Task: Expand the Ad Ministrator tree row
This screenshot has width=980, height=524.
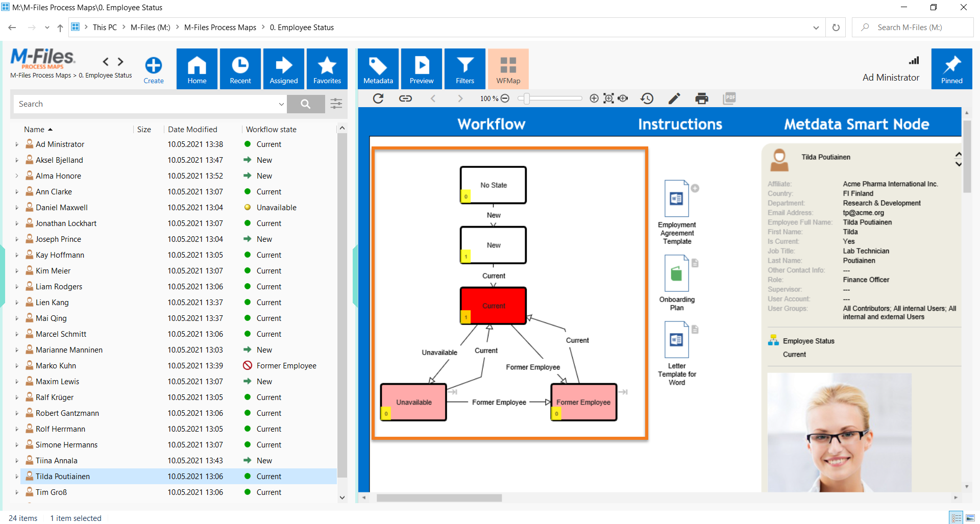Action: coord(17,144)
